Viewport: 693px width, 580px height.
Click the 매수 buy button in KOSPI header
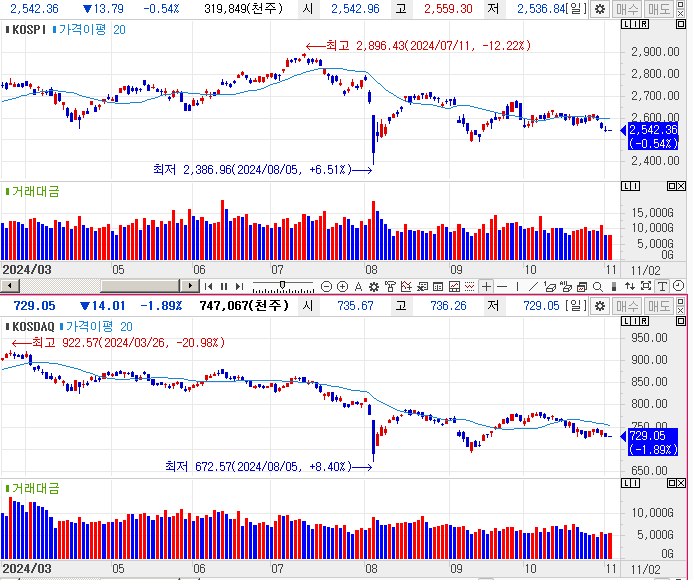[627, 9]
